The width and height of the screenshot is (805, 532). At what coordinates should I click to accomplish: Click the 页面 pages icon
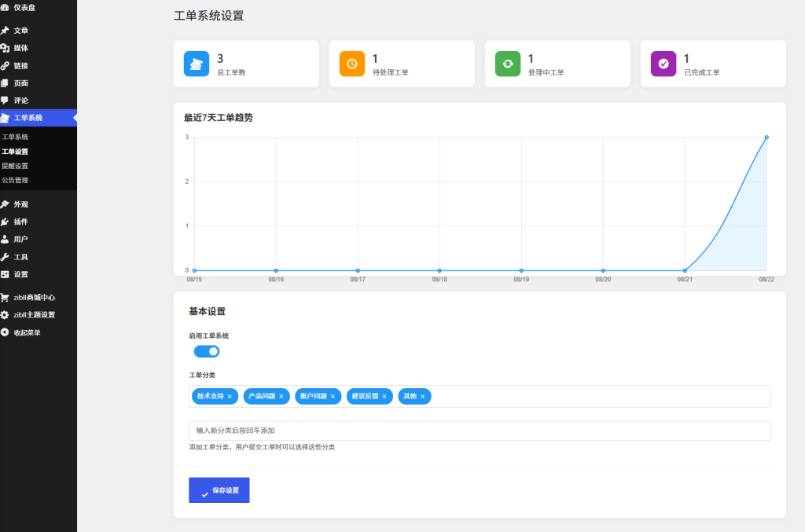(x=5, y=83)
